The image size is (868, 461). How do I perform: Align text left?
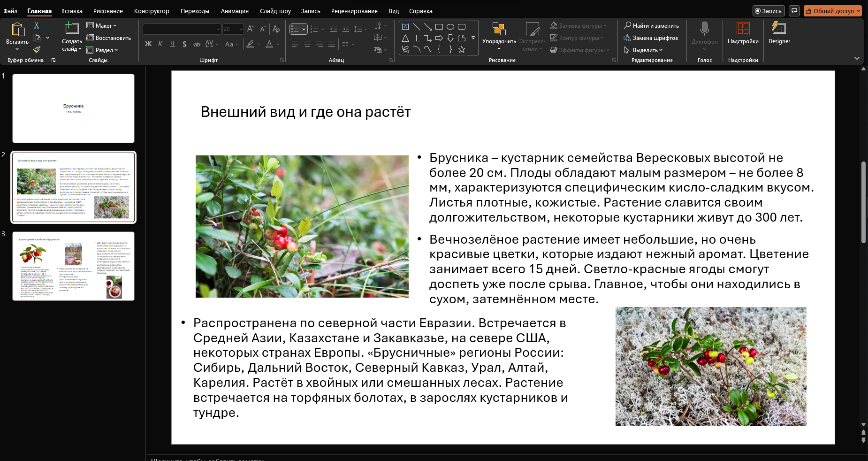tap(295, 44)
